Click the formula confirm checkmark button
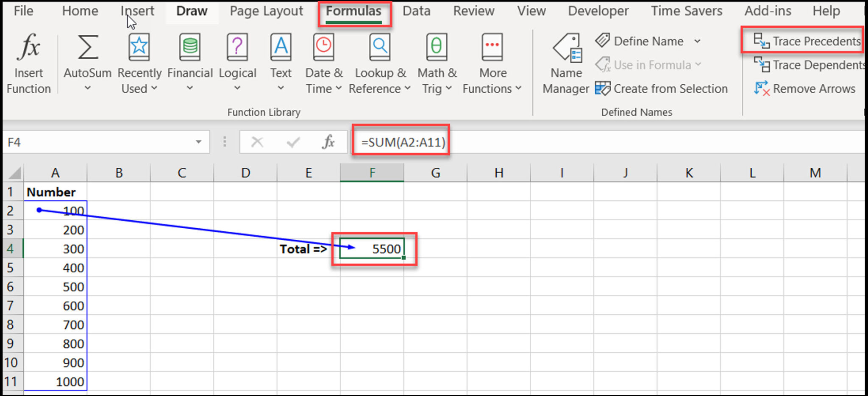The height and width of the screenshot is (396, 868). coord(293,142)
